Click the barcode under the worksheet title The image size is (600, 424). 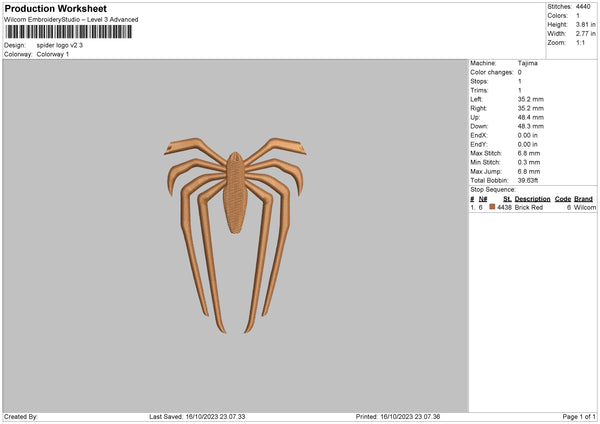[69, 32]
